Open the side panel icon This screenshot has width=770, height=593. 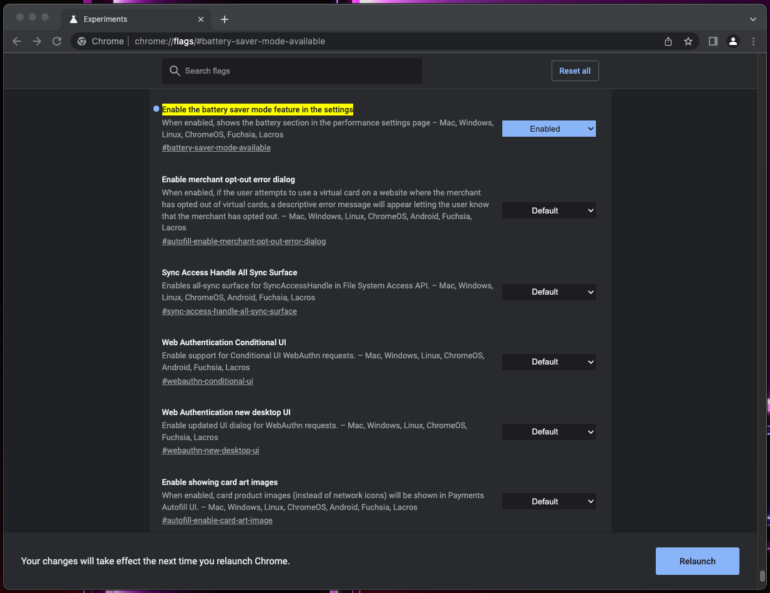coord(713,41)
